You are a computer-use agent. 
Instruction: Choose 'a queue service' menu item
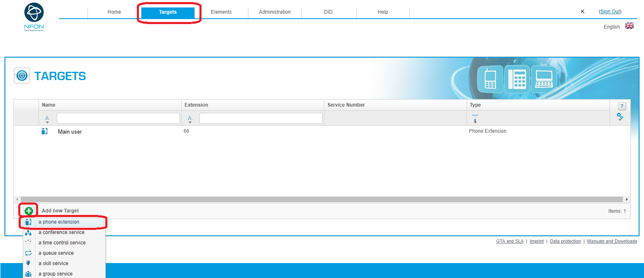coord(56,253)
